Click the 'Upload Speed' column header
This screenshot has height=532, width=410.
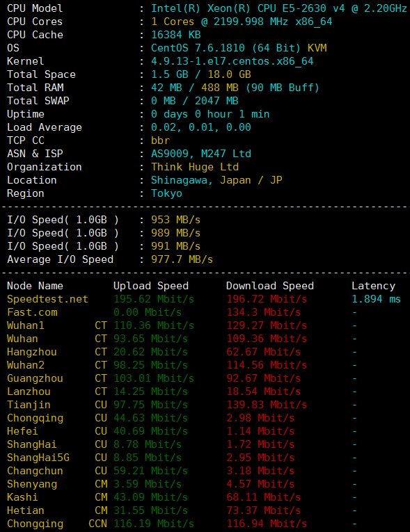click(x=151, y=287)
